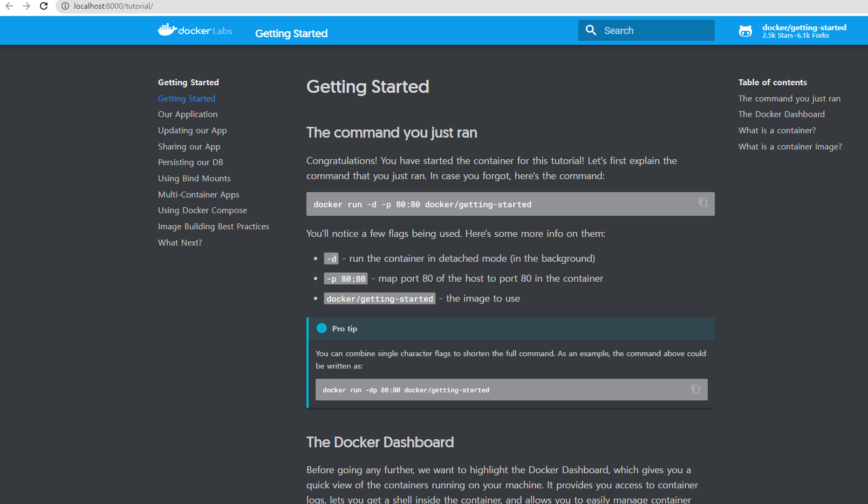The width and height of the screenshot is (868, 504).
Task: Jump to What is a container?
Action: (x=777, y=131)
